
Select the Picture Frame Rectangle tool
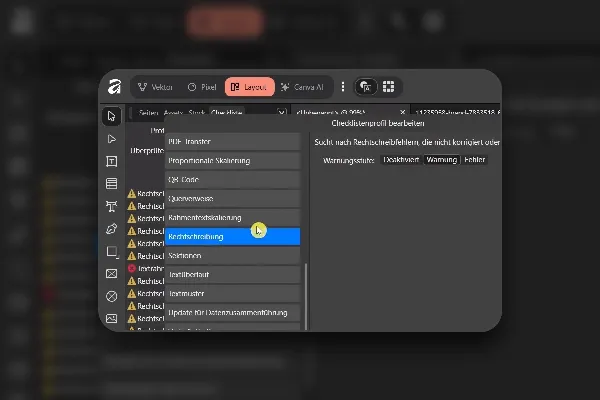[x=111, y=273]
